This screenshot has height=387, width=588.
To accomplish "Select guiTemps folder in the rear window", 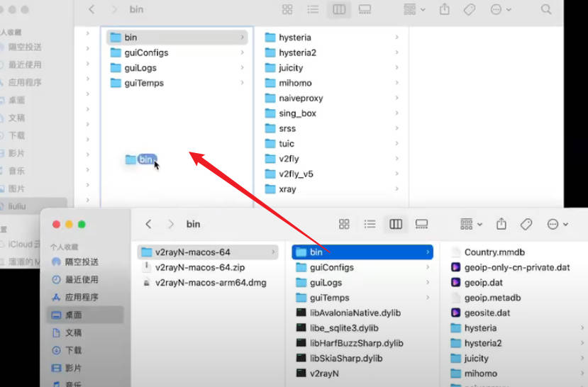I will (x=177, y=83).
